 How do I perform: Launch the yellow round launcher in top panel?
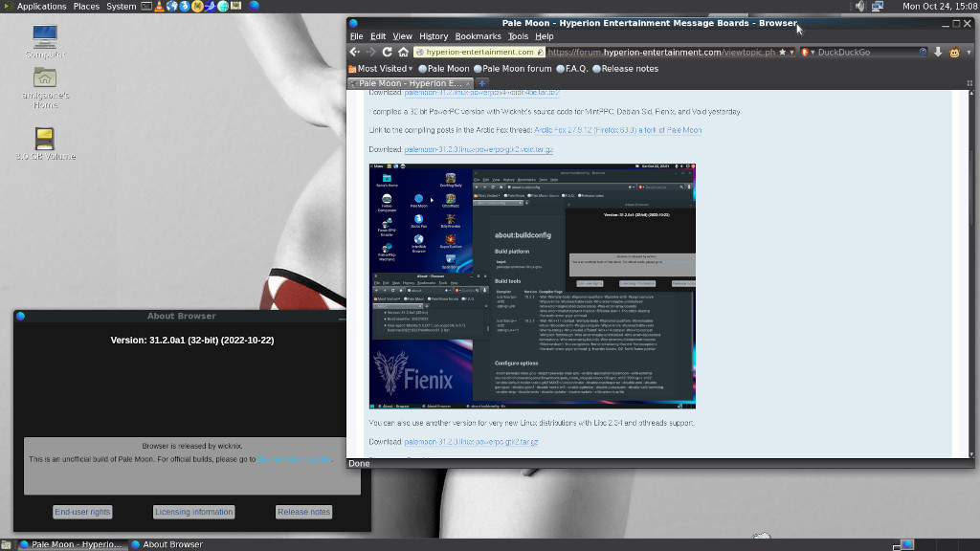click(197, 7)
